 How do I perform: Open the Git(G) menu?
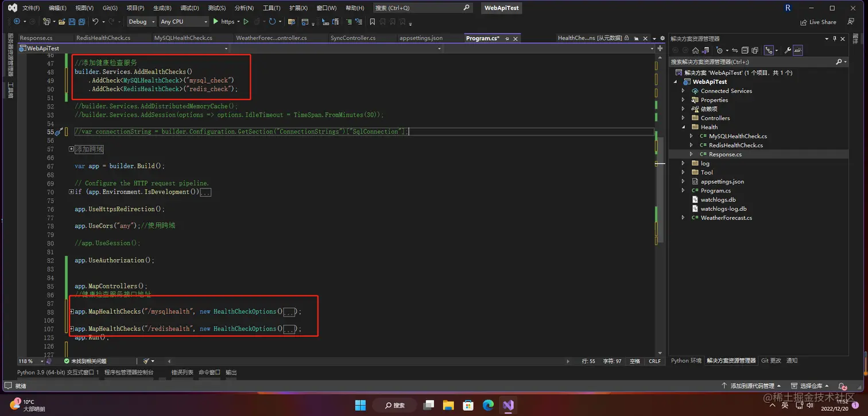tap(110, 8)
